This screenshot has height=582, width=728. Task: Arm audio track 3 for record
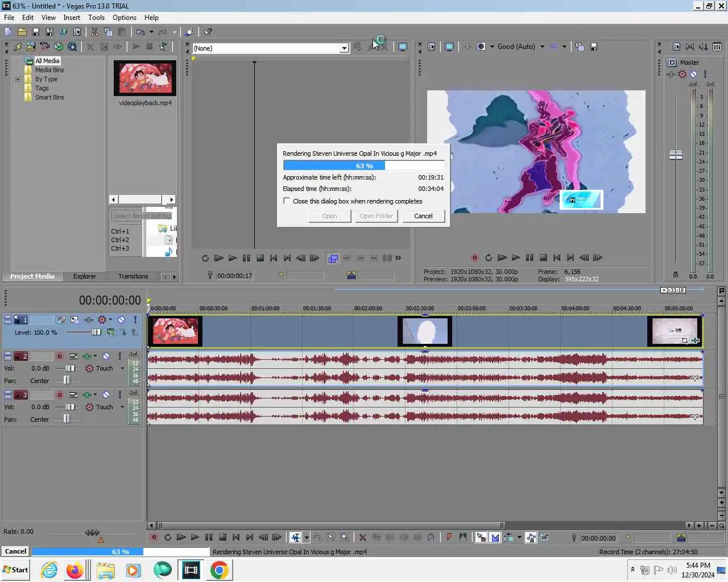[60, 395]
